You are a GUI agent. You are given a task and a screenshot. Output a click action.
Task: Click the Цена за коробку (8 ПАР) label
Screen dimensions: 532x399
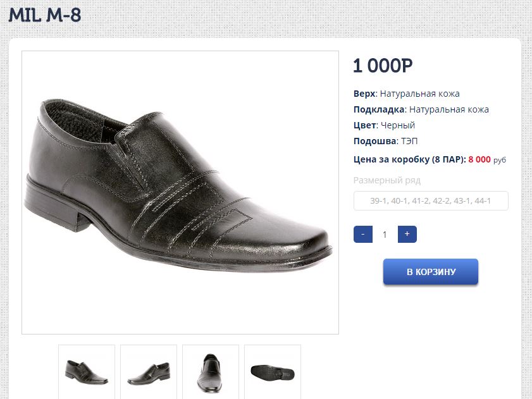click(x=409, y=159)
